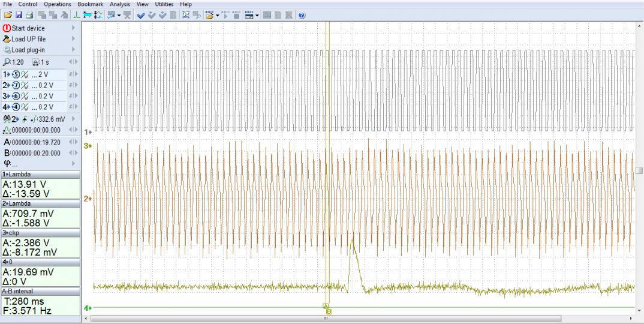
Task: Click the magnifier 1:20 zoom icon
Action: point(7,62)
